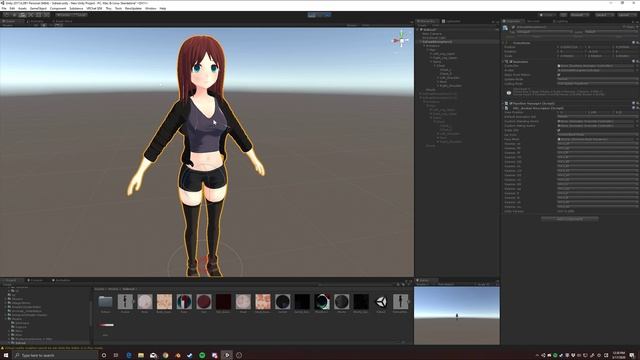This screenshot has width=640, height=360.
Task: Open the Culling Mode dropdown
Action: pyautogui.click(x=597, y=84)
